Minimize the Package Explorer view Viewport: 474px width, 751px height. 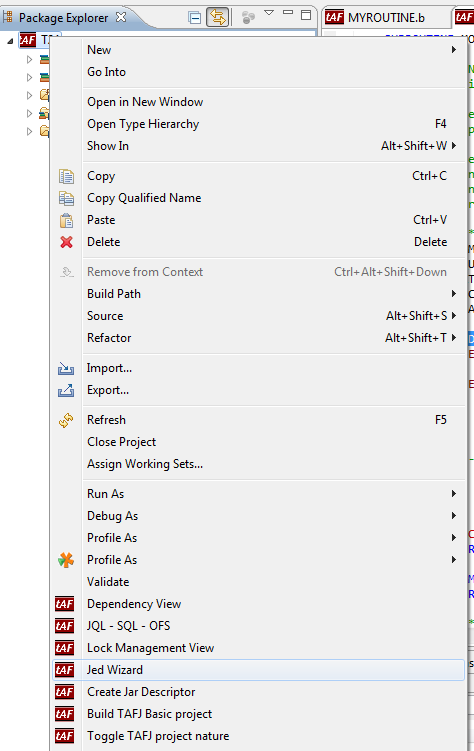288,13
